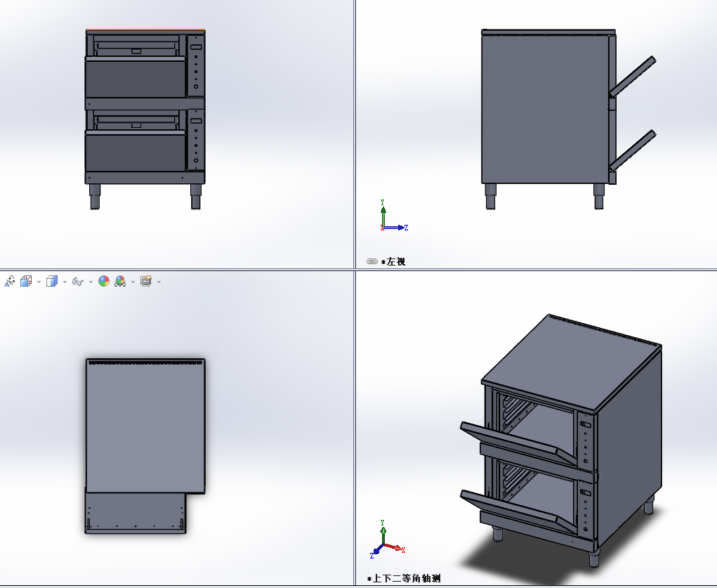Select upper oven door in front view
The height and width of the screenshot is (588, 717).
(136, 77)
